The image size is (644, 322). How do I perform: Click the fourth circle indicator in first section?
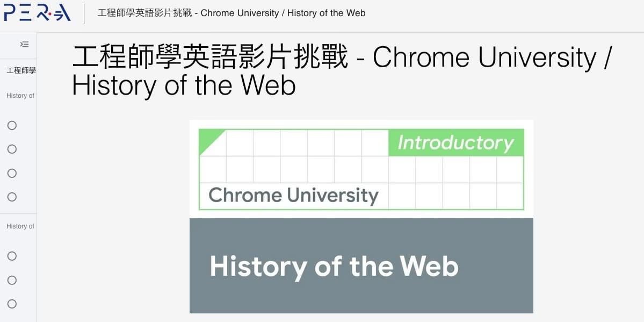(11, 197)
